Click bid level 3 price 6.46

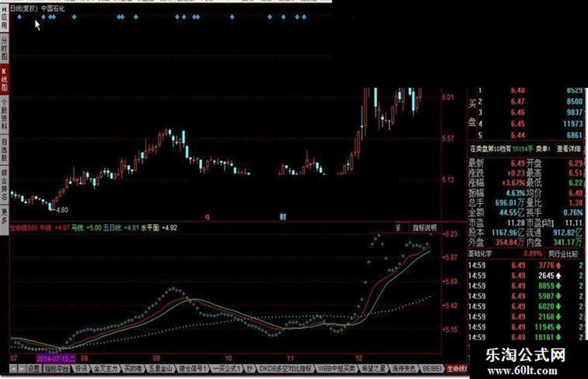coord(518,113)
